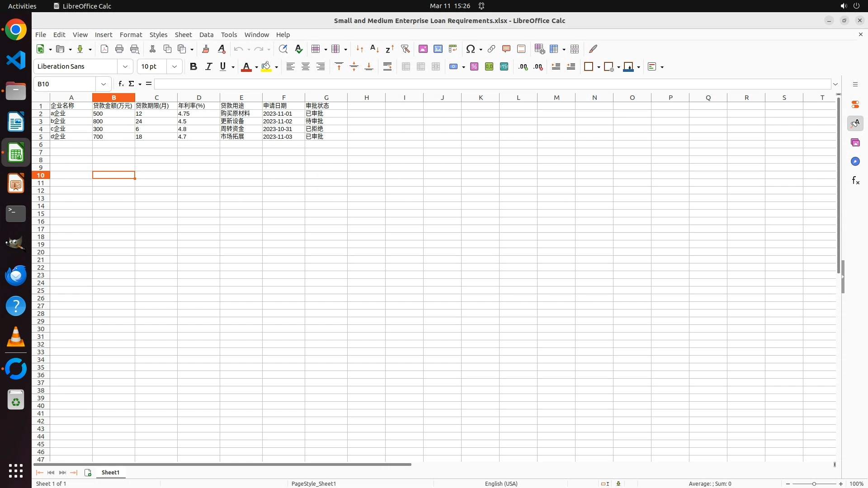Viewport: 868px width, 488px height.
Task: Open the Format menu
Action: [x=131, y=35]
